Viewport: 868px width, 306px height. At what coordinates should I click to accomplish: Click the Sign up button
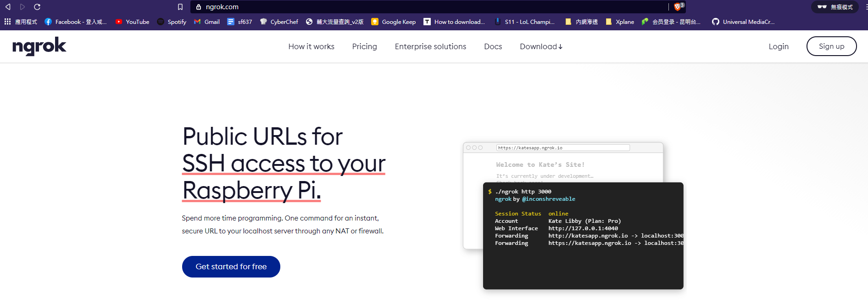click(831, 46)
